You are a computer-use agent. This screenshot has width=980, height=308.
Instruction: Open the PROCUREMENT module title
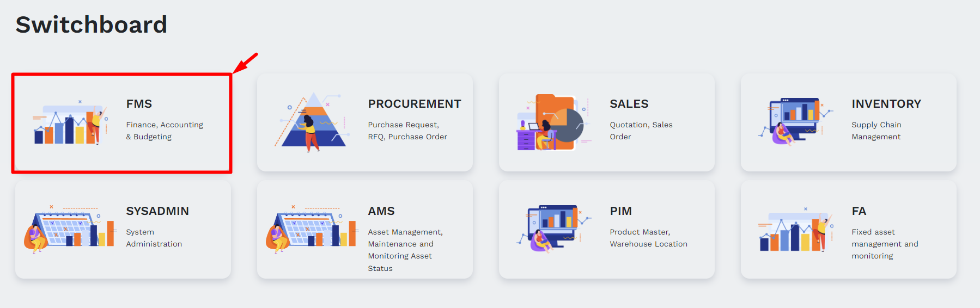coord(414,104)
